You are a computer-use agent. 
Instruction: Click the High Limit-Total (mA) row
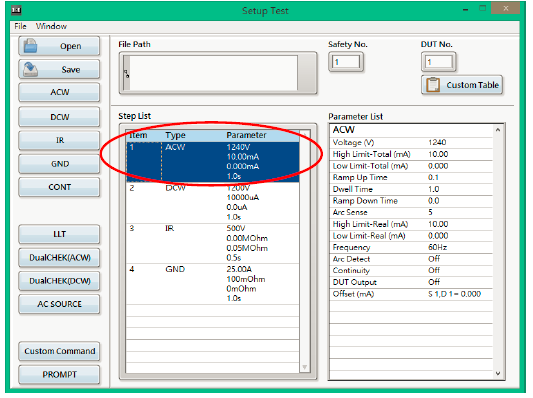411,154
